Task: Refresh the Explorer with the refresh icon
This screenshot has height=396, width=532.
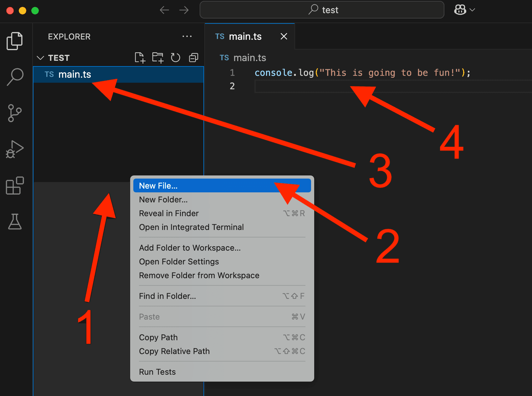Action: pyautogui.click(x=175, y=57)
